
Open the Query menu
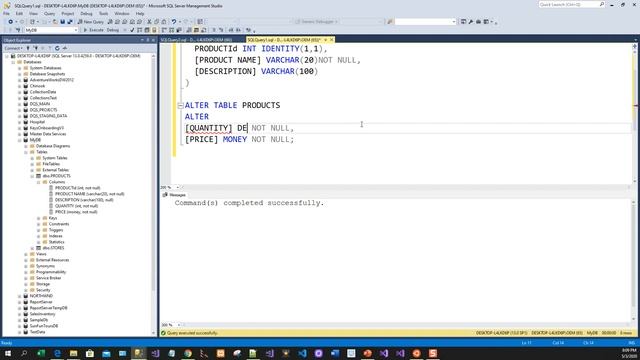click(x=49, y=13)
